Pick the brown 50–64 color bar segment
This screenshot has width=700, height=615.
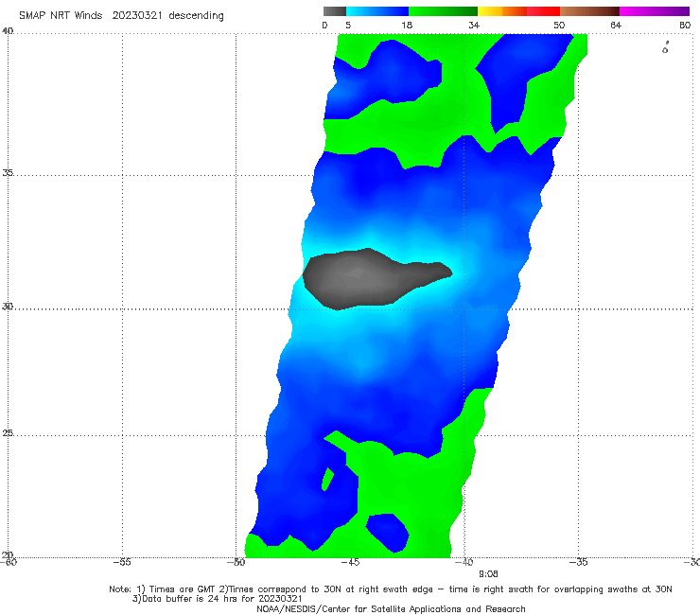click(x=589, y=11)
